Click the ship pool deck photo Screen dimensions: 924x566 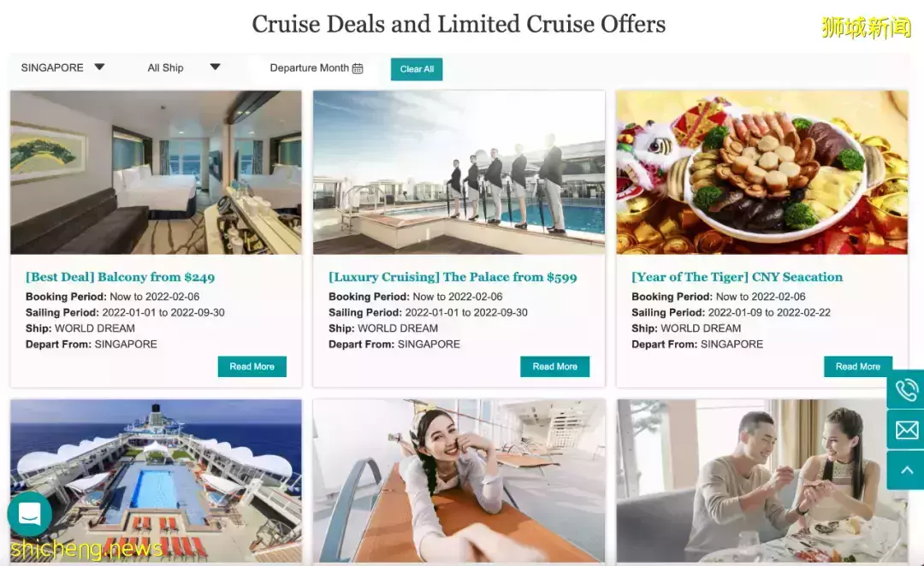tap(157, 481)
